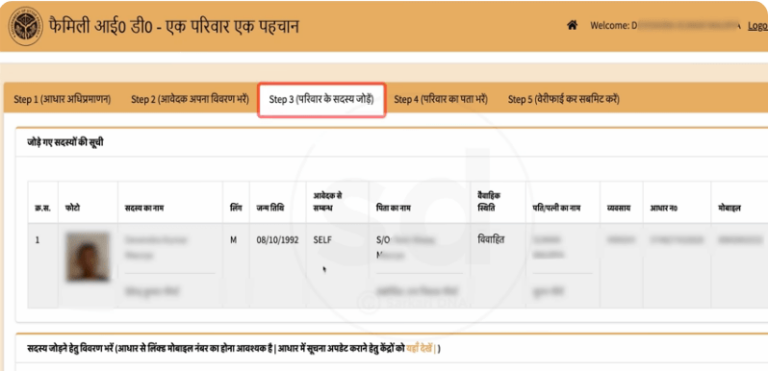This screenshot has height=371, width=768.
Task: Click the government emblem logo
Action: click(x=25, y=26)
